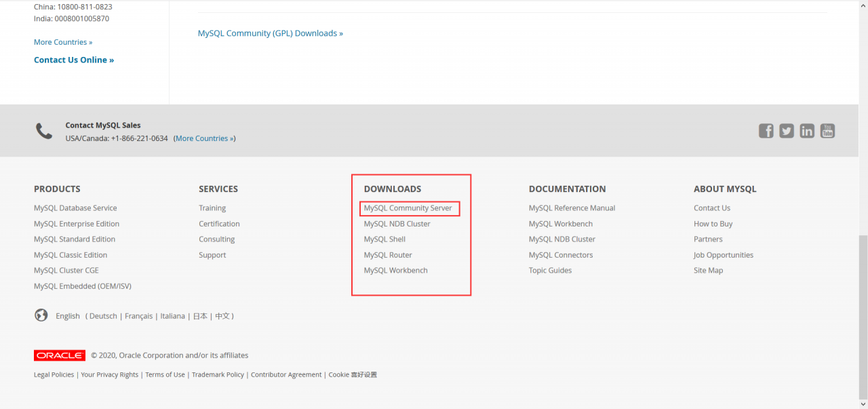This screenshot has height=409, width=868.
Task: Open MySQL Classic Edition link
Action: pos(71,255)
